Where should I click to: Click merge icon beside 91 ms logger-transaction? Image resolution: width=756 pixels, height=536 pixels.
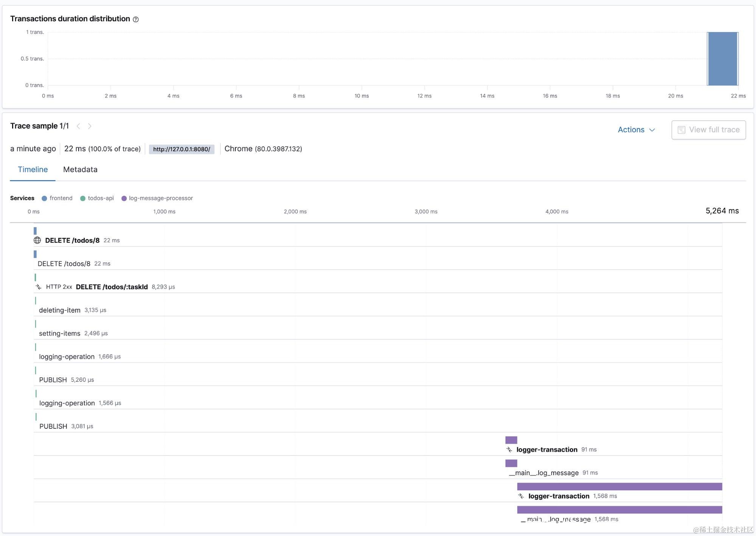tap(509, 450)
